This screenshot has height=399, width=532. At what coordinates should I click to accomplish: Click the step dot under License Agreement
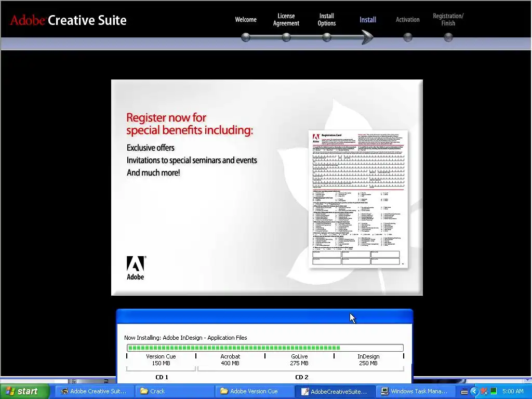point(286,37)
